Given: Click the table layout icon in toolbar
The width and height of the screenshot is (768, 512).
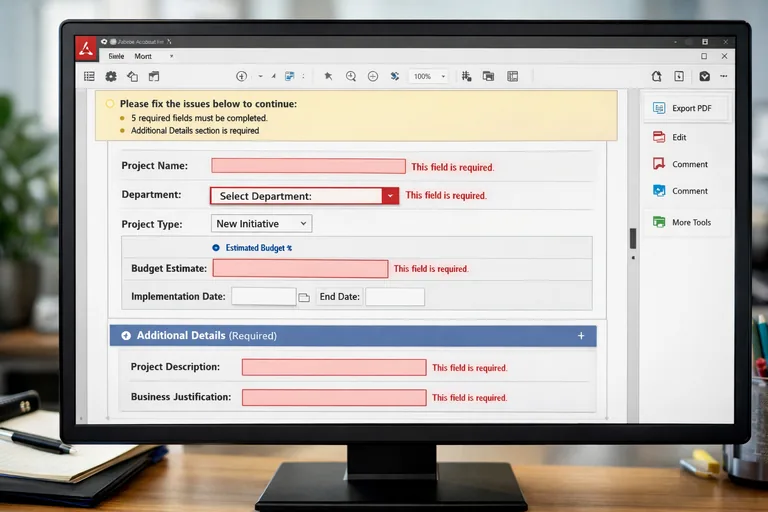Looking at the screenshot, I should pyautogui.click(x=512, y=76).
